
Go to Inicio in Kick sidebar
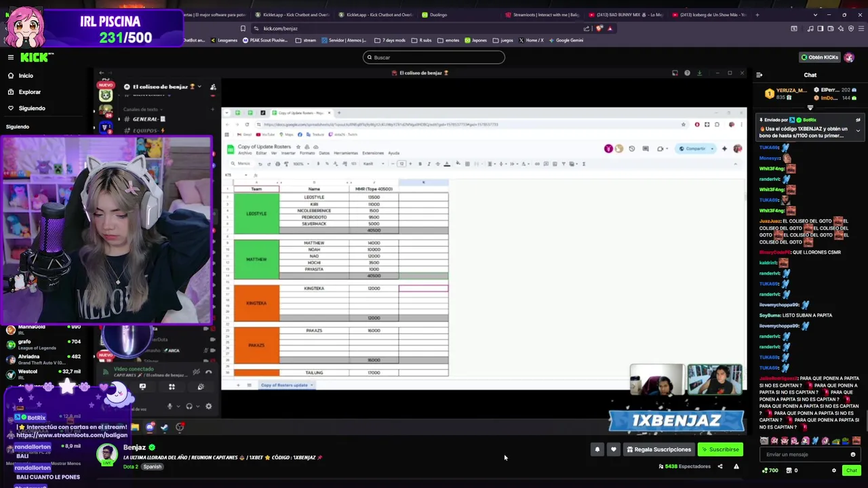coord(20,75)
